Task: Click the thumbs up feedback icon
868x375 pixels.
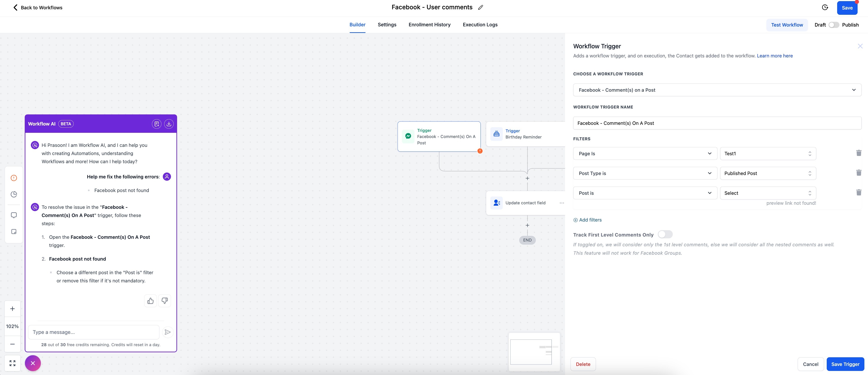Action: [150, 301]
